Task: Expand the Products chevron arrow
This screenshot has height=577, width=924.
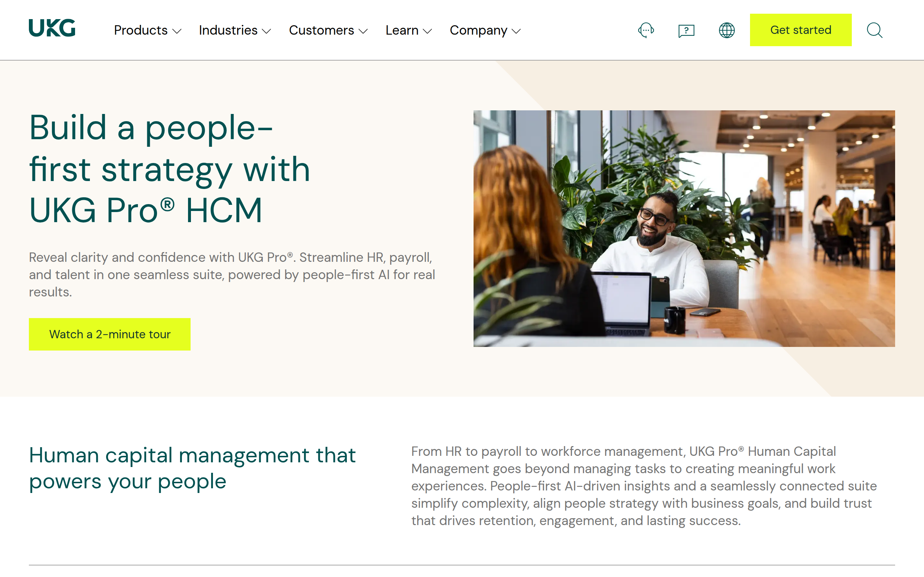Action: [177, 31]
